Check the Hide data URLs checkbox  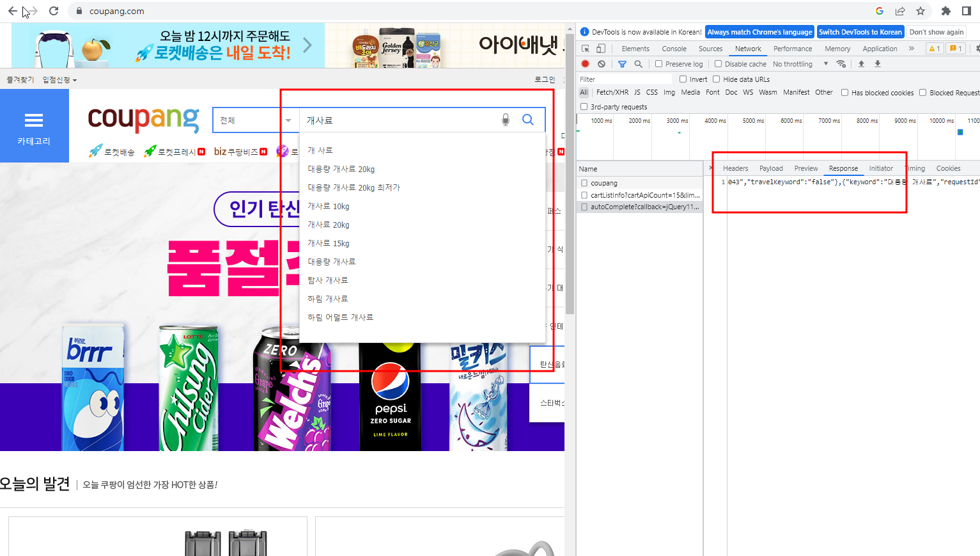click(717, 79)
